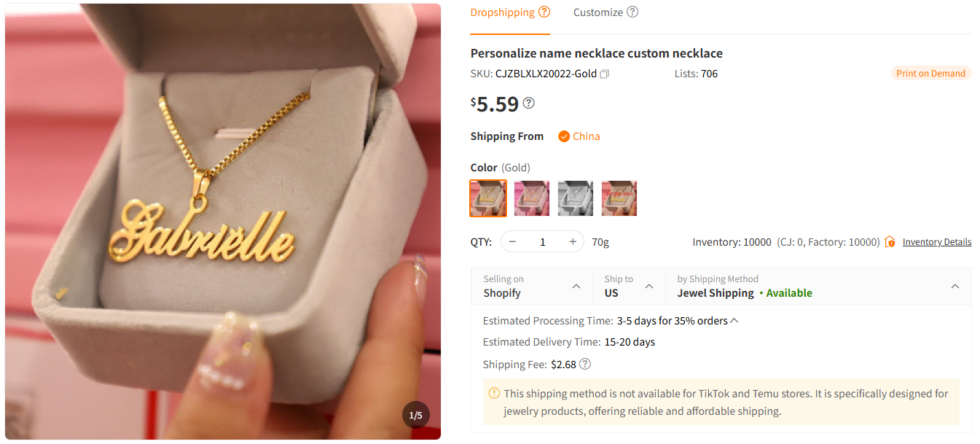Open the help icon beside the price
Screen dimensions: 980x444
(528, 103)
